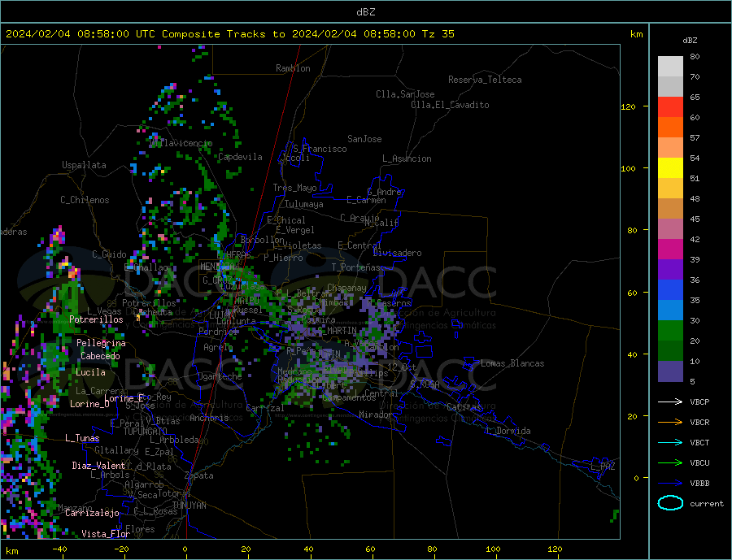The width and height of the screenshot is (732, 560).
Task: Click the 'Cabecedo' label on map
Action: click(100, 356)
